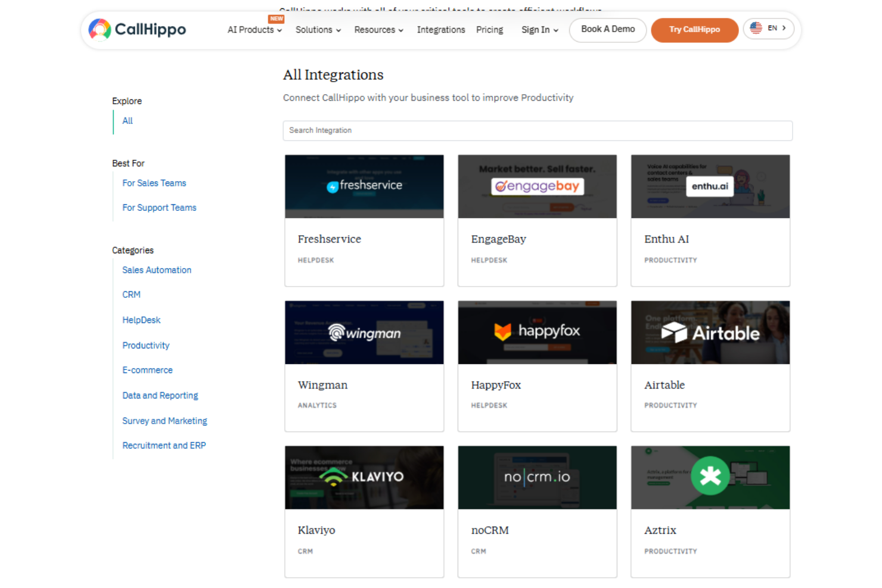The image size is (882, 588).
Task: Click the CallHippo logo
Action: coord(136,29)
